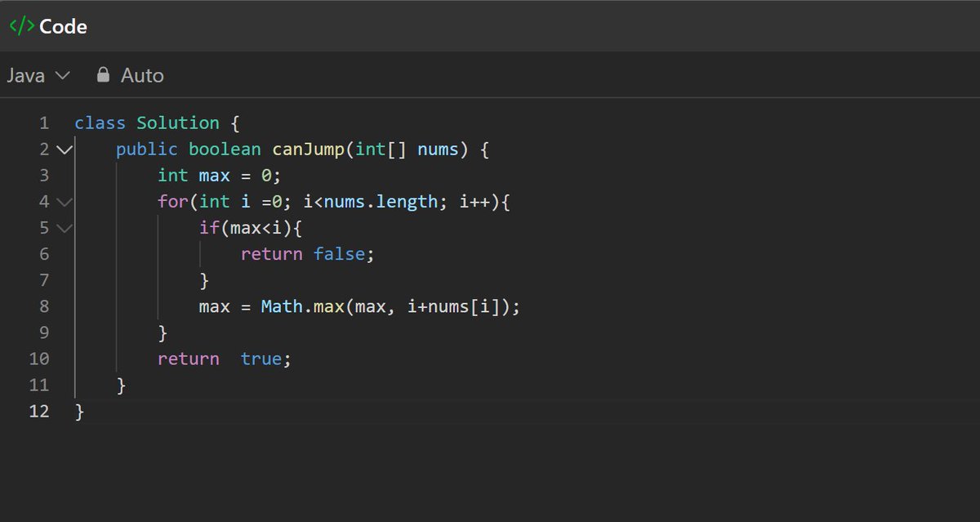Viewport: 980px width, 522px height.
Task: Click the canJump method name
Action: (x=308, y=149)
